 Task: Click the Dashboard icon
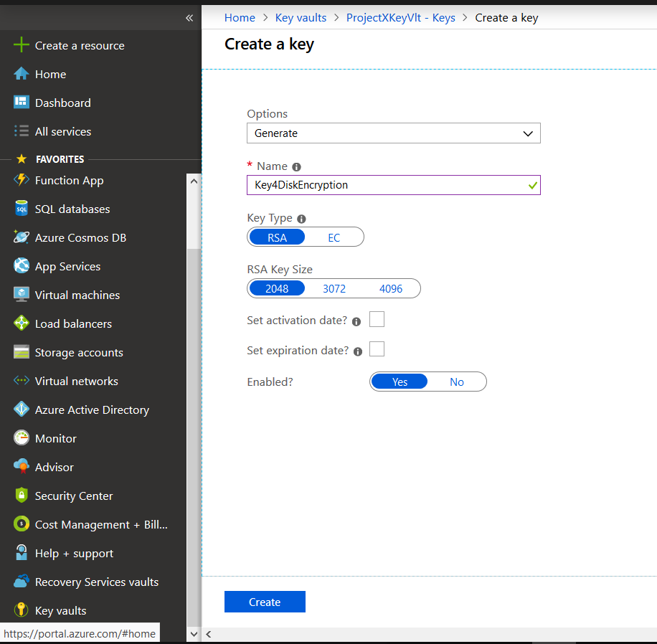click(x=22, y=103)
